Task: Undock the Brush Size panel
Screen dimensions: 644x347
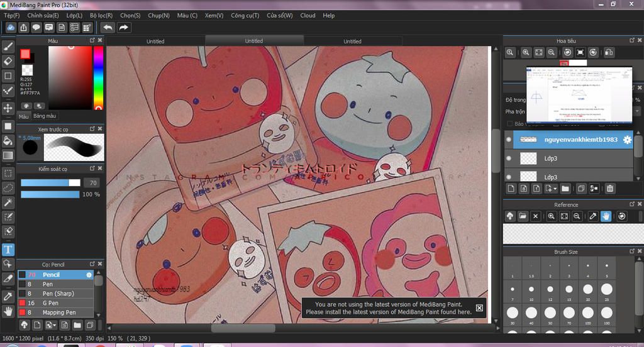Action: pos(631,251)
